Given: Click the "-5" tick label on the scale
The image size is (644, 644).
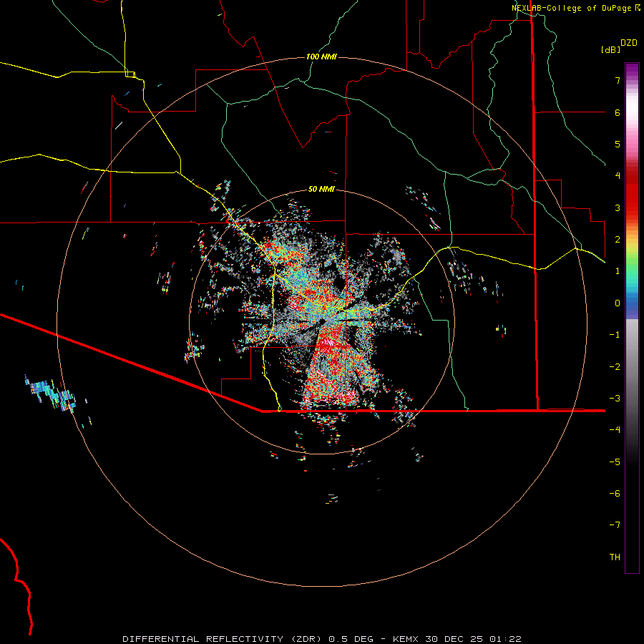Looking at the screenshot, I should point(615,462).
